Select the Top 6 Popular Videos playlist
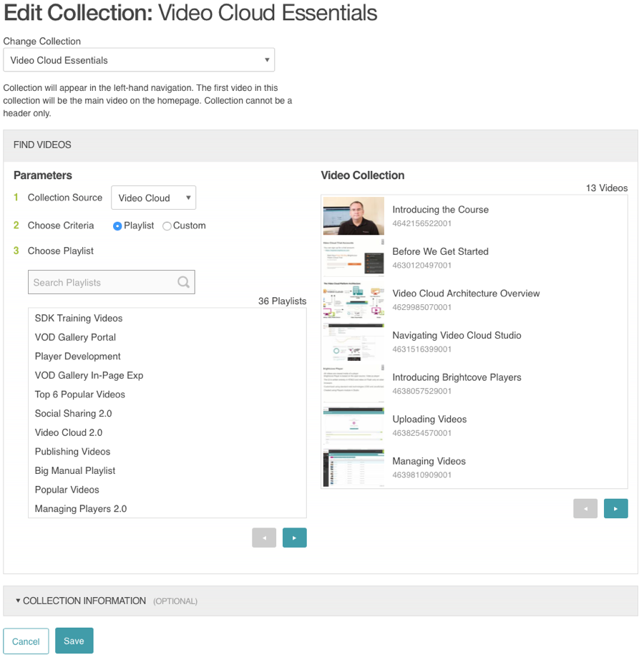 tap(80, 394)
